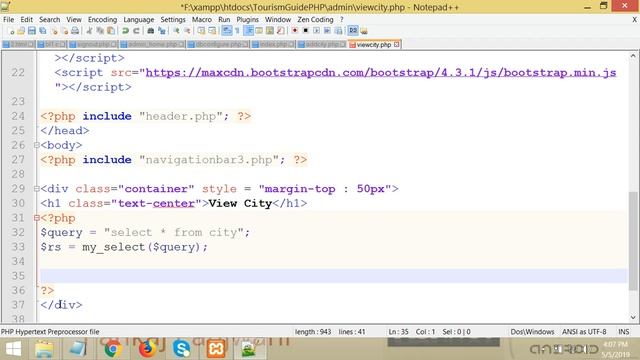640x360 pixels.
Task: Open the Settings menu
Action: (x=173, y=20)
